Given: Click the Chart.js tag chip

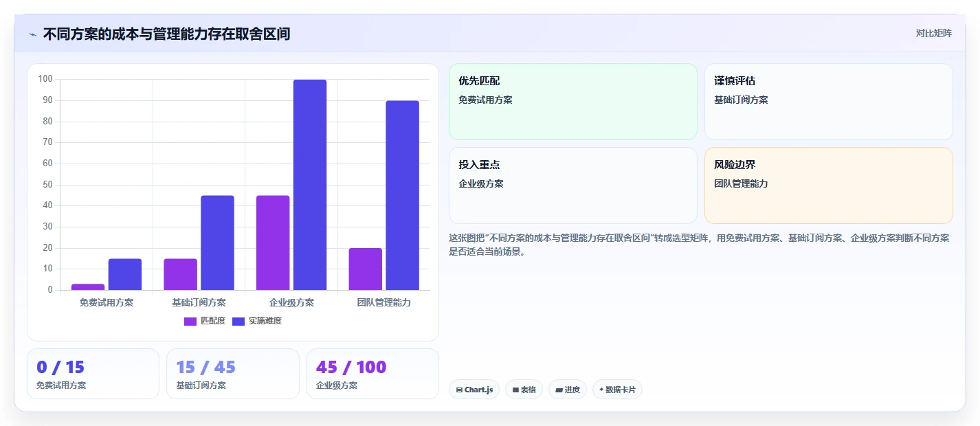Looking at the screenshot, I should pyautogui.click(x=474, y=390).
